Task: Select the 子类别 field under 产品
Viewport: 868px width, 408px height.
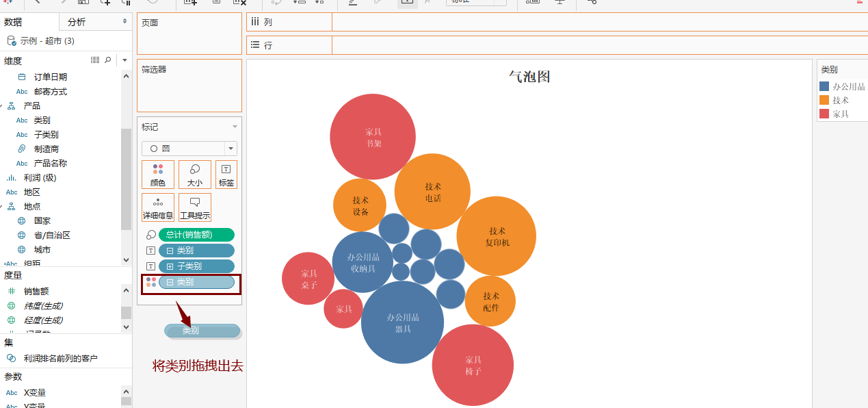Action: [x=47, y=134]
